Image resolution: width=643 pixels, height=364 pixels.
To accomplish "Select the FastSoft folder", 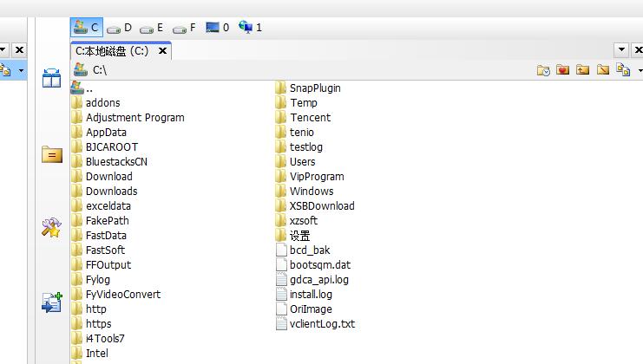I will [x=98, y=250].
